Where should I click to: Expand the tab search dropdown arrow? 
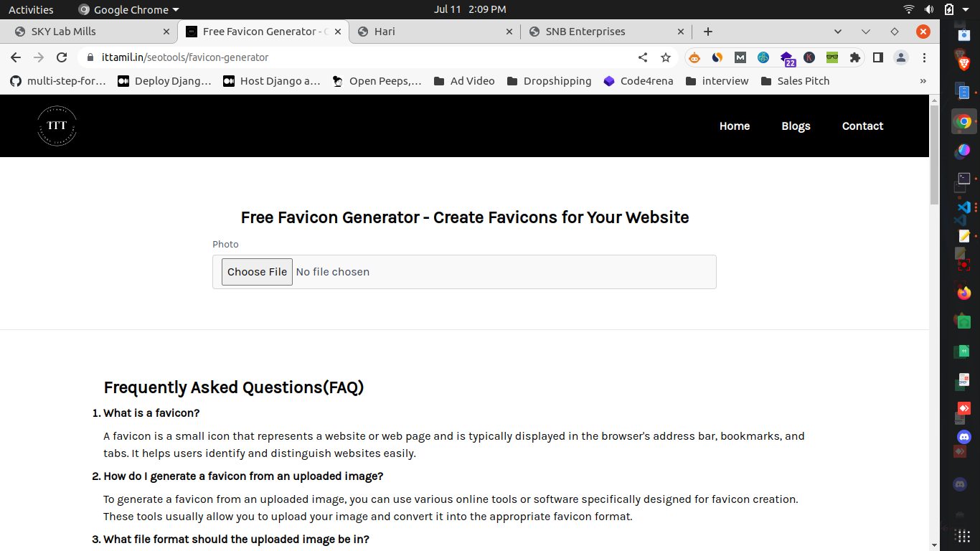837,32
